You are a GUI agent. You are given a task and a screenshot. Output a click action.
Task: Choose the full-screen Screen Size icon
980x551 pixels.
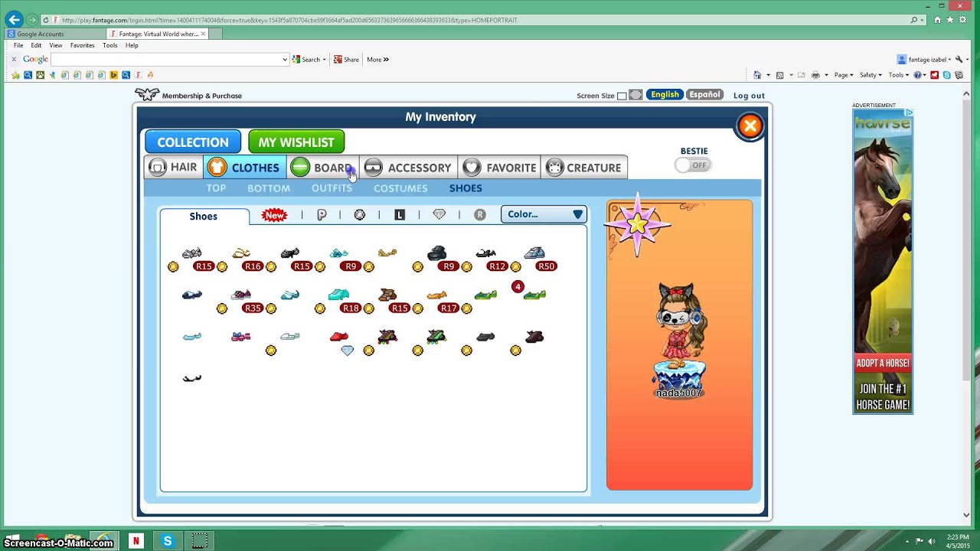point(635,96)
